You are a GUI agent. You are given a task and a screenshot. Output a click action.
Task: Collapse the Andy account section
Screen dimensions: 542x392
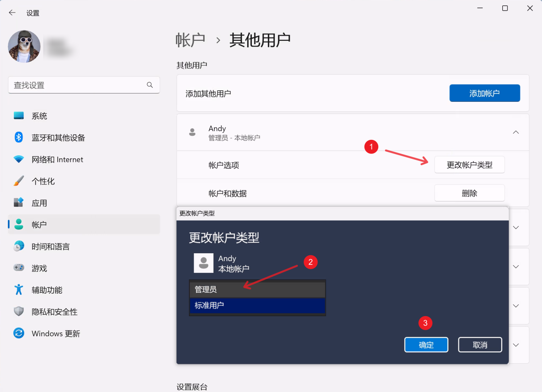(516, 132)
